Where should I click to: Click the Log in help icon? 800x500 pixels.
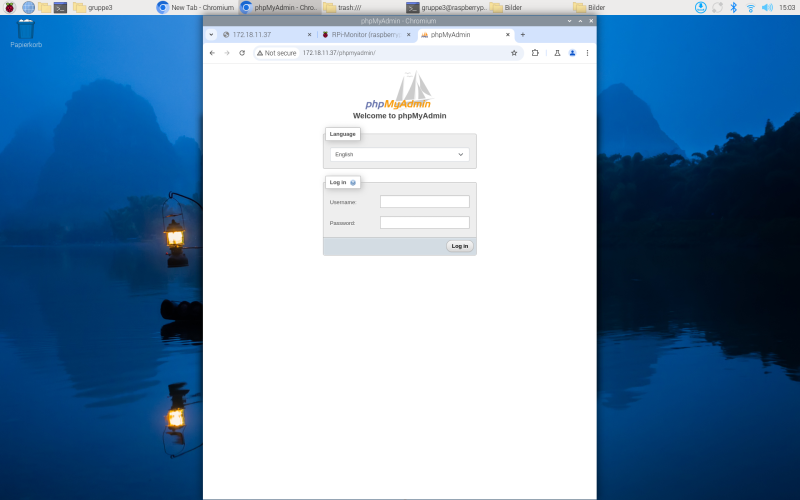click(x=353, y=182)
